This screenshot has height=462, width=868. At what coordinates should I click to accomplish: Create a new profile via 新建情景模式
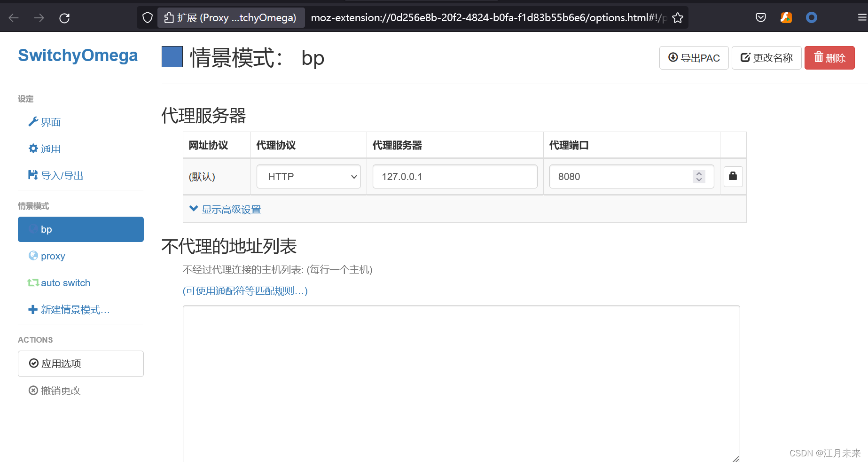[x=69, y=310]
